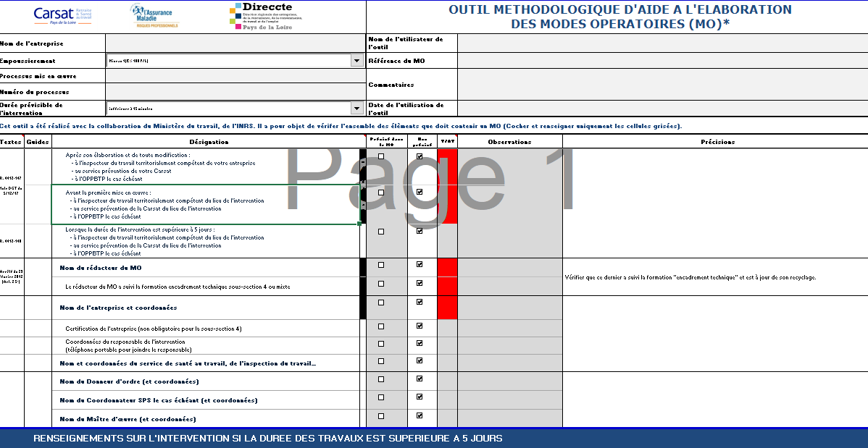This screenshot has height=448, width=868.
Task: Untick the checked box for 'Nom du rédacteur du MO'
Action: 420,264
